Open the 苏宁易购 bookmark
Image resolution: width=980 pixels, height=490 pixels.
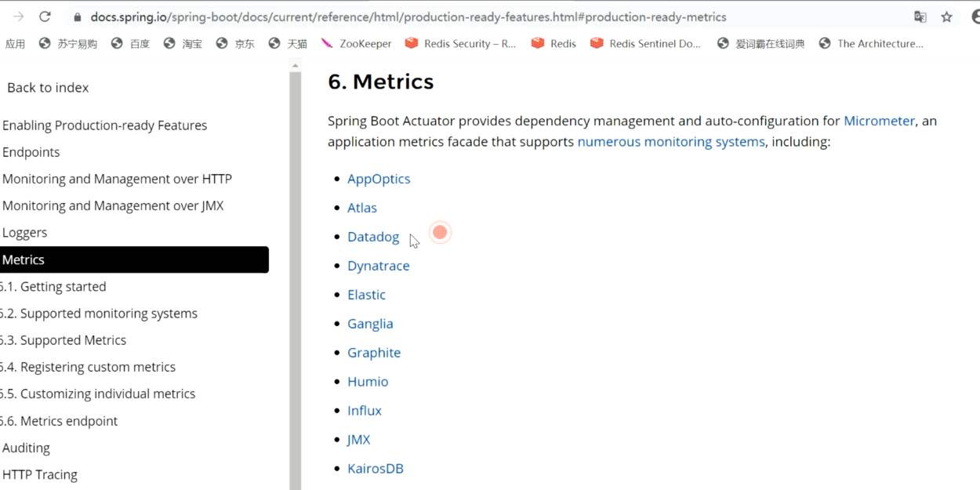click(x=68, y=44)
